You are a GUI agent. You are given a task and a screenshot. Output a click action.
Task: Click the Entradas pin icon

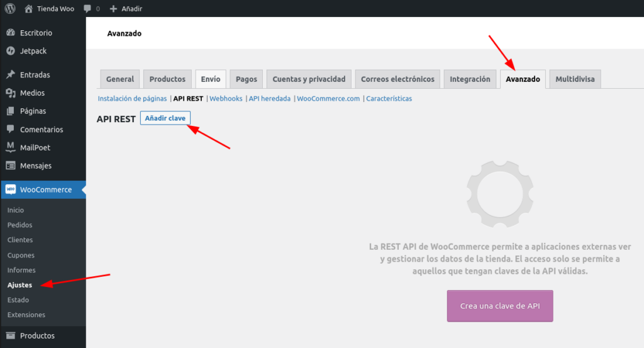(x=11, y=75)
